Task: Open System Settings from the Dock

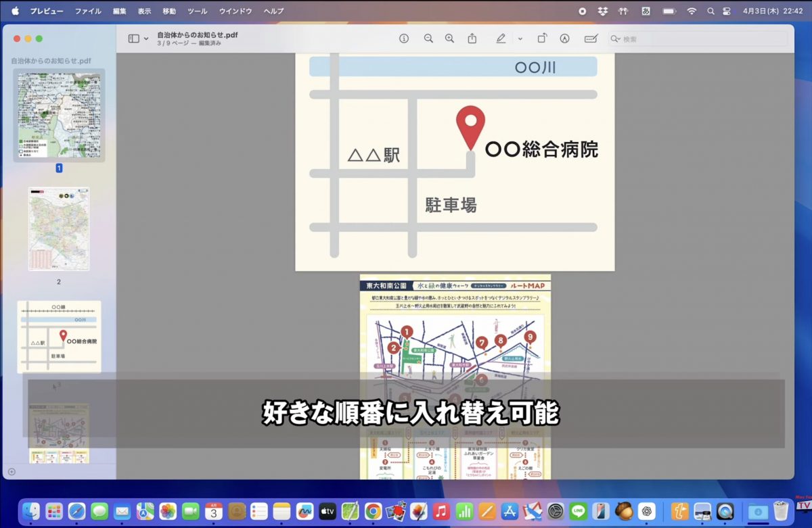Action: click(x=556, y=511)
